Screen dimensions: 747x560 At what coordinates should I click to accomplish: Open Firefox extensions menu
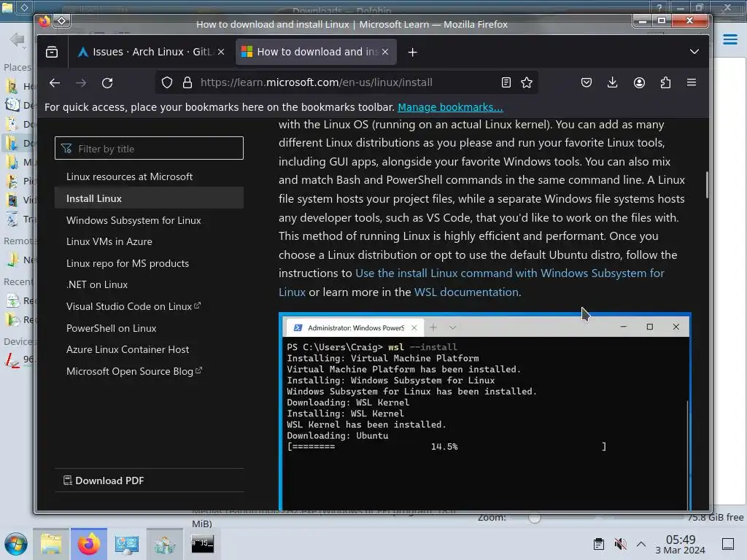[x=665, y=83]
